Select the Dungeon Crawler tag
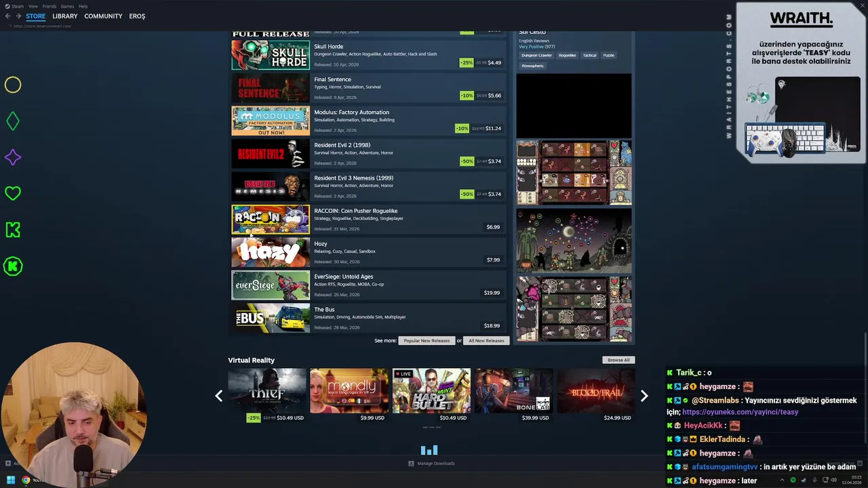The image size is (868, 488). 536,55
